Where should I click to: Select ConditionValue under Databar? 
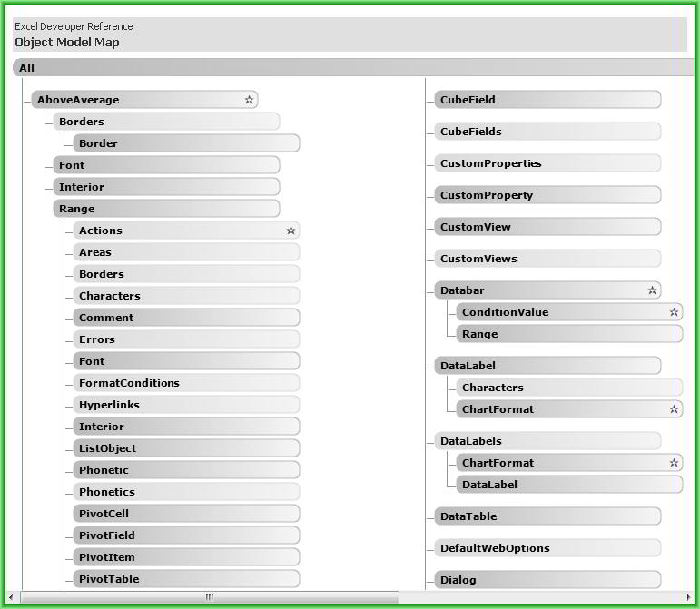point(569,312)
